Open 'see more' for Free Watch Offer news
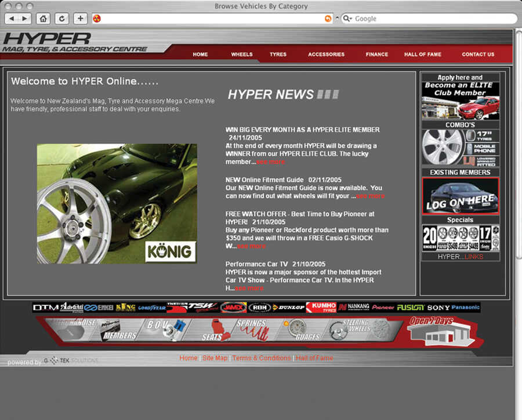Screen dimensions: 522x420 coord(251,246)
